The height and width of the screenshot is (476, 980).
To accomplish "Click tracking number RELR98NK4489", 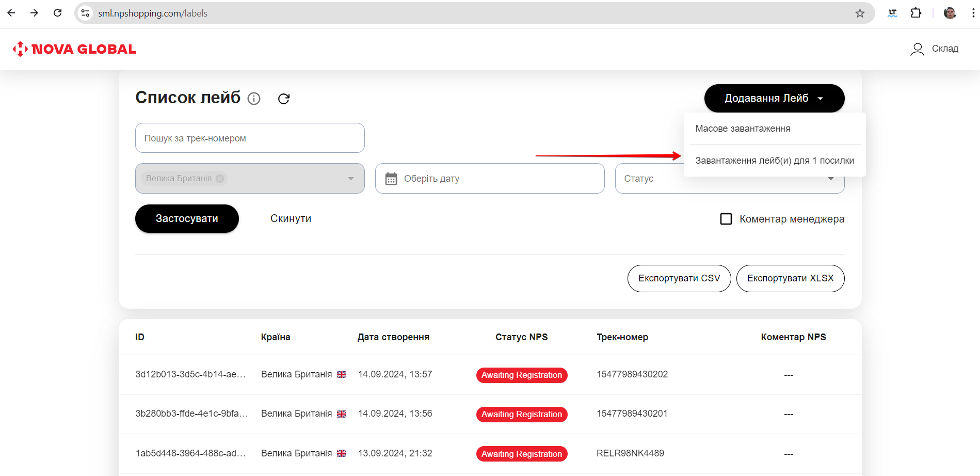I will (630, 453).
